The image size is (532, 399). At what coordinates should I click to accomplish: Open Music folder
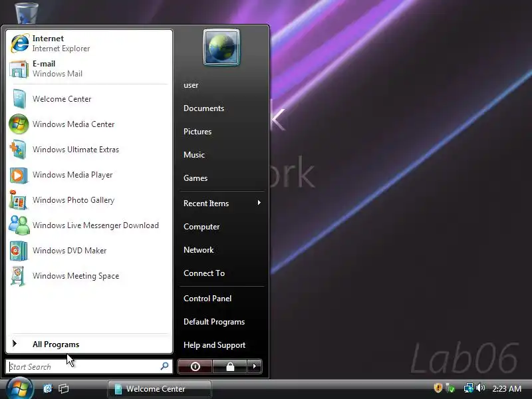[x=194, y=155]
